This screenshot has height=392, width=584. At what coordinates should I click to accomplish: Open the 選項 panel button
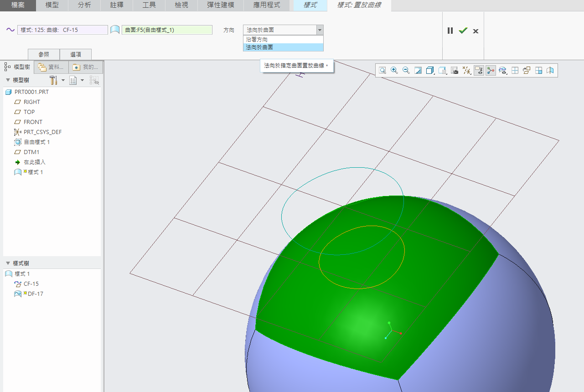pyautogui.click(x=76, y=54)
